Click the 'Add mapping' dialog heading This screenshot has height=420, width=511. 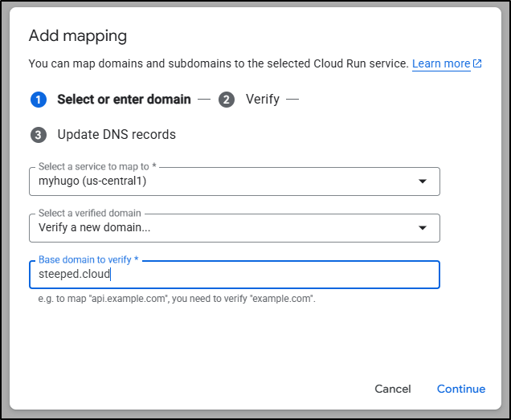click(x=78, y=36)
